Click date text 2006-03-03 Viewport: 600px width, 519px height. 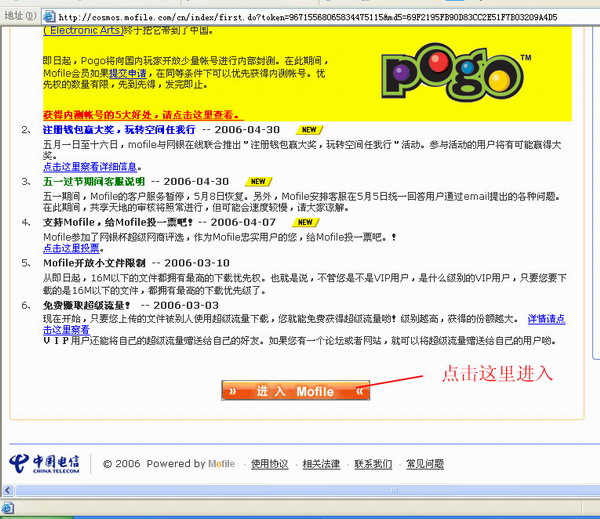point(186,305)
